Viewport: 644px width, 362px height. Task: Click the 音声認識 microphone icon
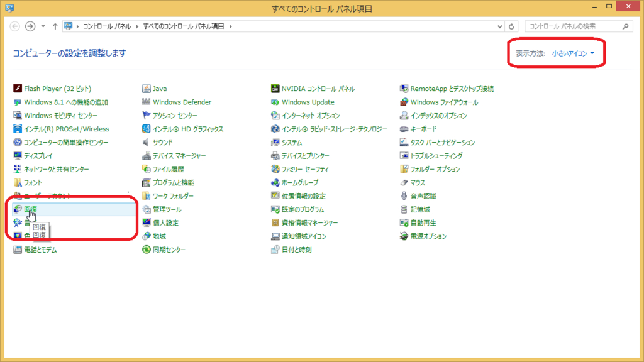point(404,196)
